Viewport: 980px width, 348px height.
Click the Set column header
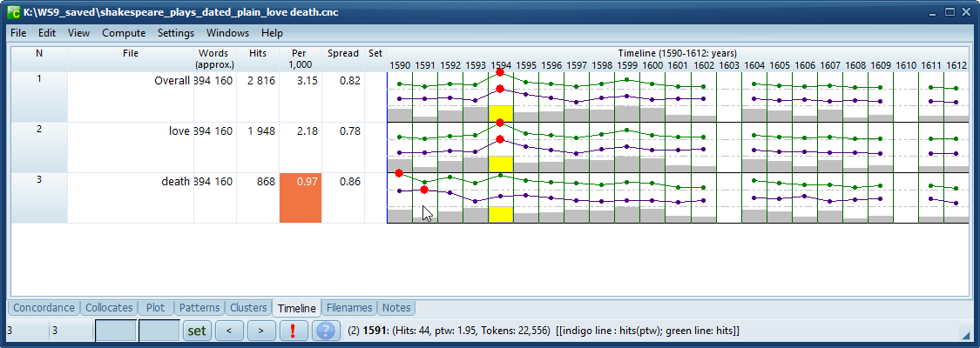pos(375,58)
